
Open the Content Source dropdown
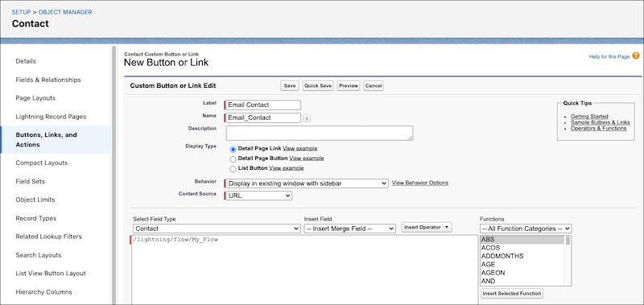(259, 196)
